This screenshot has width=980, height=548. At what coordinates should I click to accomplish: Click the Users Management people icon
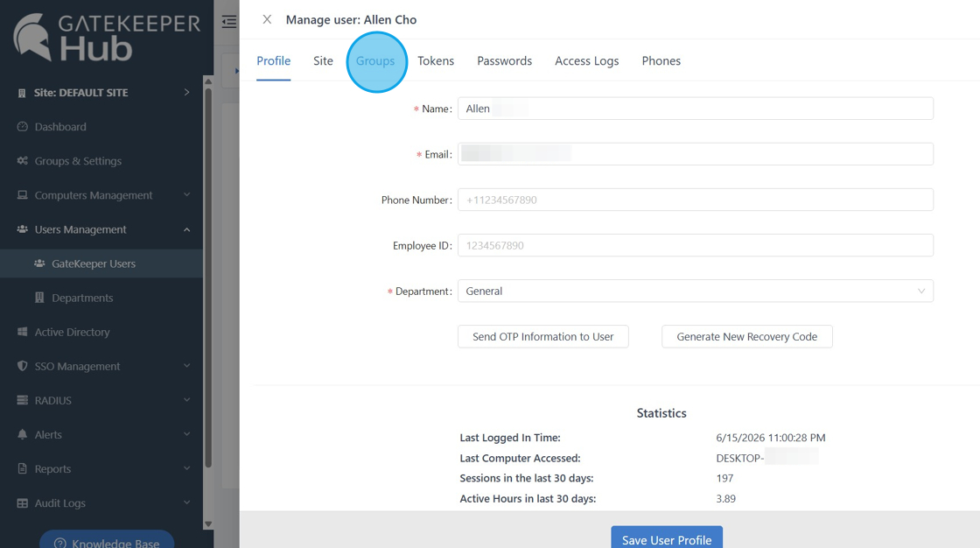(23, 229)
